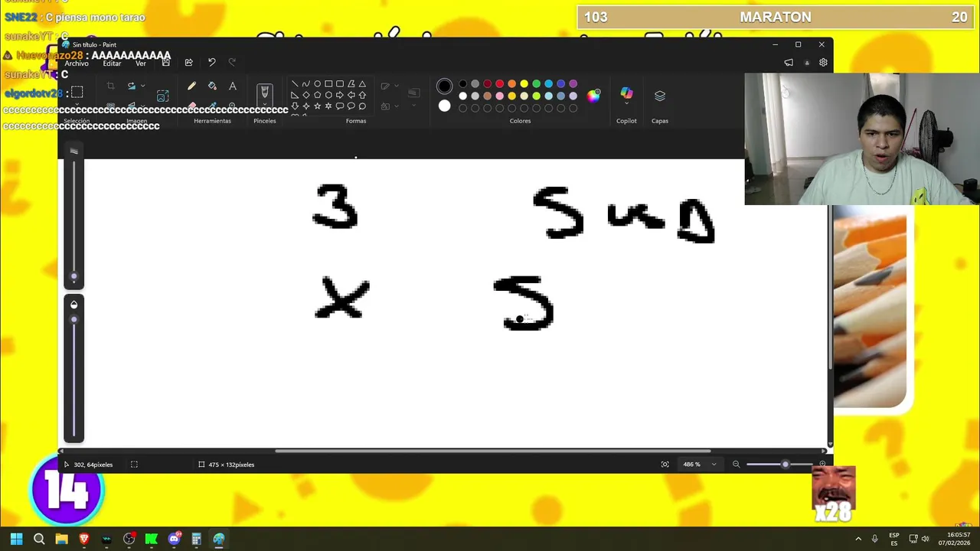Screen dimensions: 980x551
Task: Open the Edit colors rainbow wheel
Action: pyautogui.click(x=594, y=95)
